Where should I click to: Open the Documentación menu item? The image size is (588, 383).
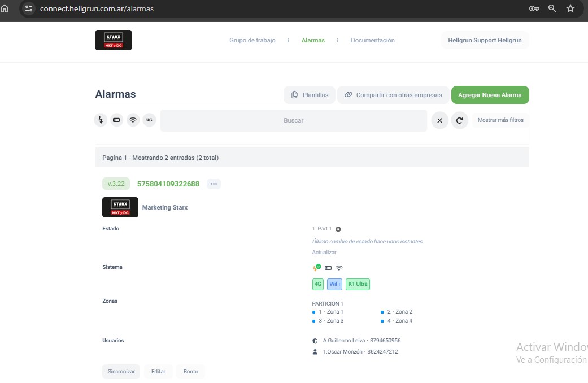372,40
